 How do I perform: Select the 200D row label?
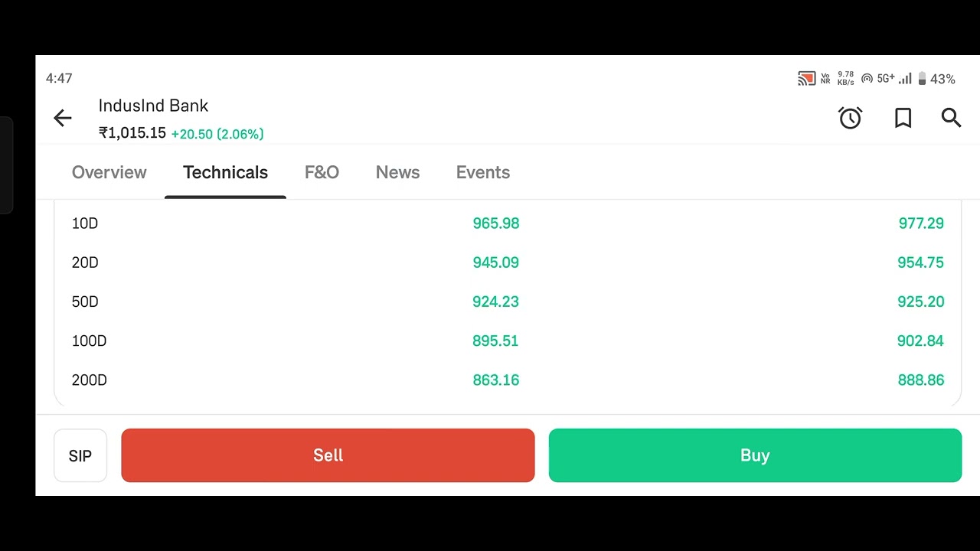pos(89,380)
